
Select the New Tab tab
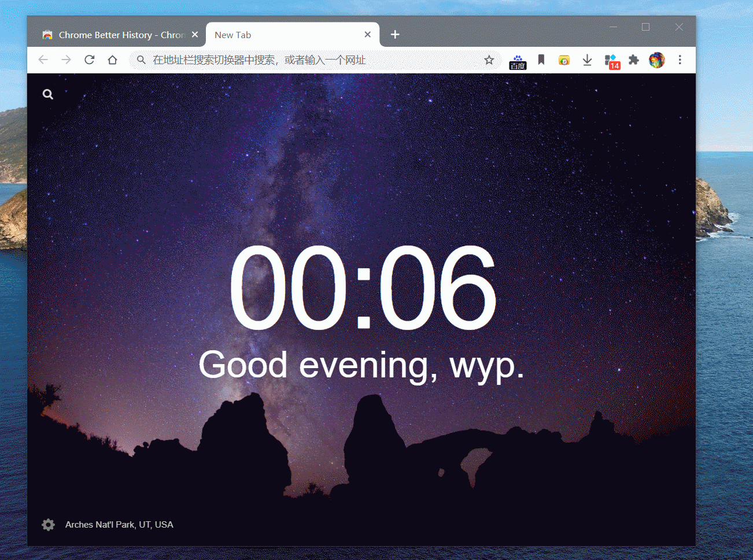point(293,35)
